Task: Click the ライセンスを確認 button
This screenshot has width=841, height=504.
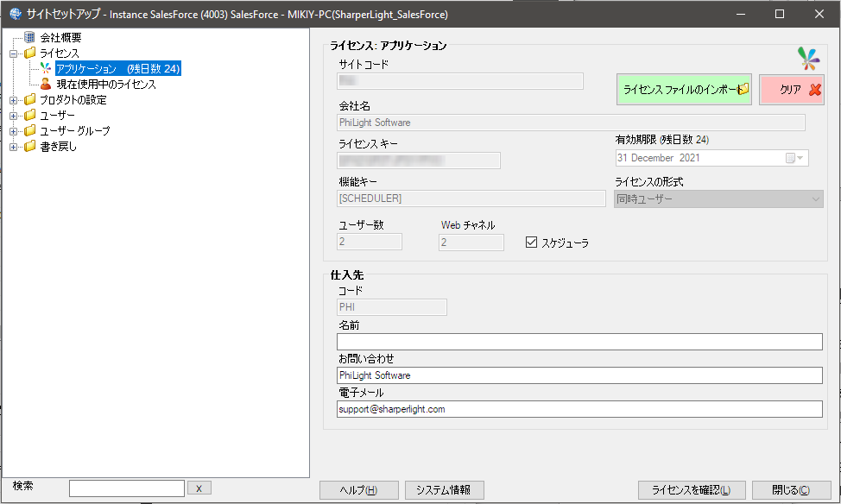Action: tap(692, 490)
